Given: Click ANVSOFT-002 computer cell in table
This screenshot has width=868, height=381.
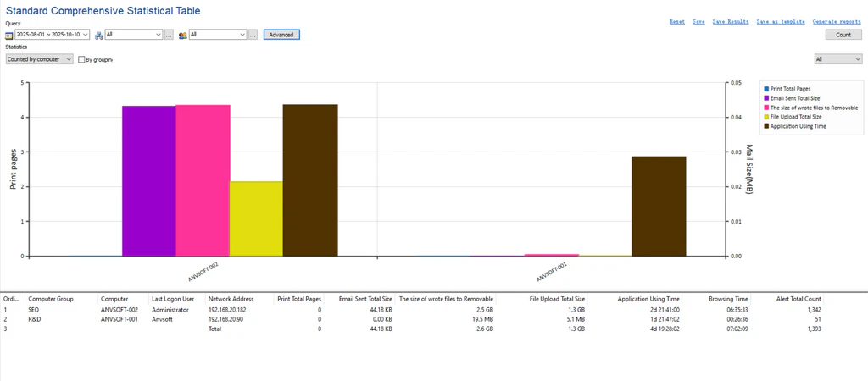Looking at the screenshot, I should (119, 310).
